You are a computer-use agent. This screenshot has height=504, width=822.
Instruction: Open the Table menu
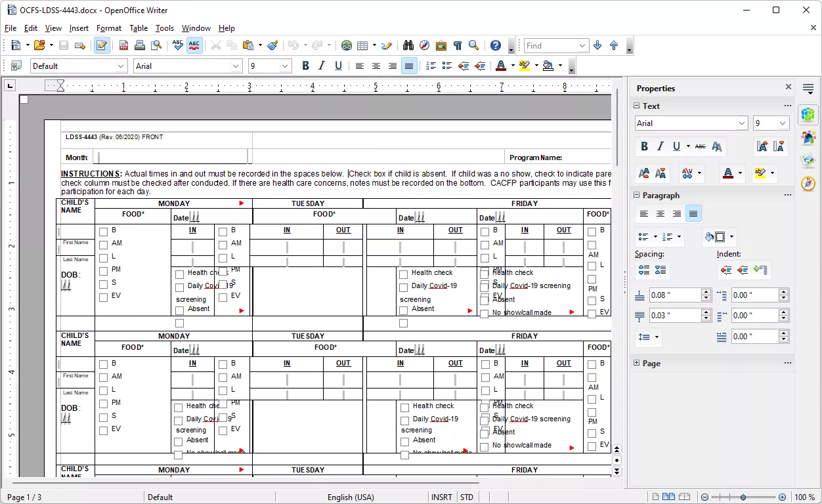[x=139, y=28]
